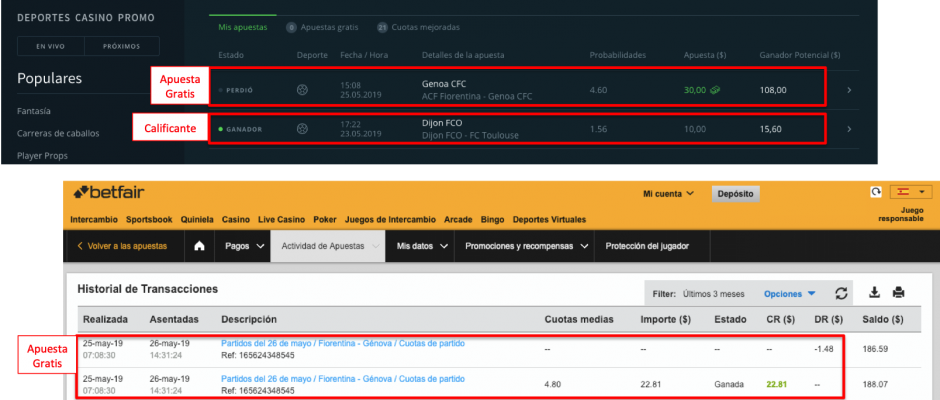
Task: Open the Bingo menu item
Action: (492, 219)
